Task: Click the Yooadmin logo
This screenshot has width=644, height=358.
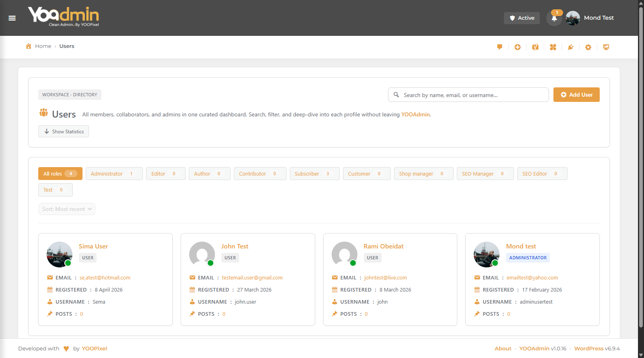Action: (x=64, y=17)
